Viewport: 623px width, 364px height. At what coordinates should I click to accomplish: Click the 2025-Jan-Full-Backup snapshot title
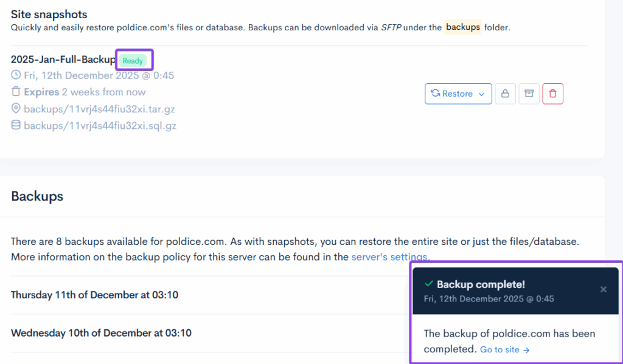[x=63, y=60]
